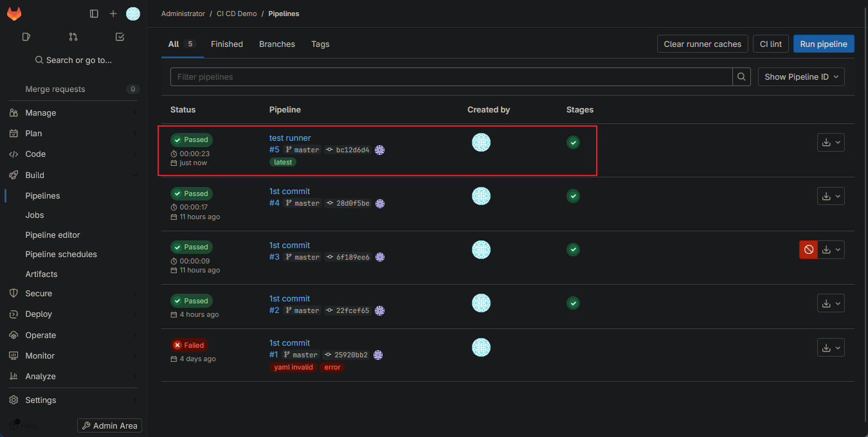Click CI CD Demo breadcrumb link
Viewport: 868px width, 437px height.
tap(237, 13)
